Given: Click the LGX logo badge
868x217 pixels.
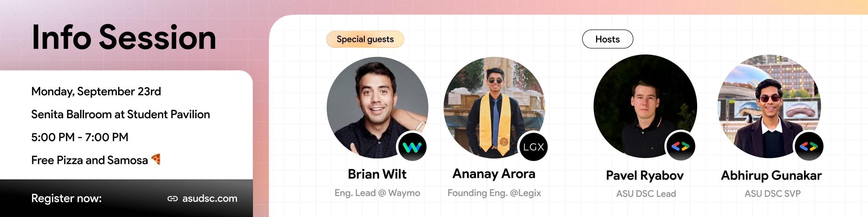Looking at the screenshot, I should pos(533,147).
